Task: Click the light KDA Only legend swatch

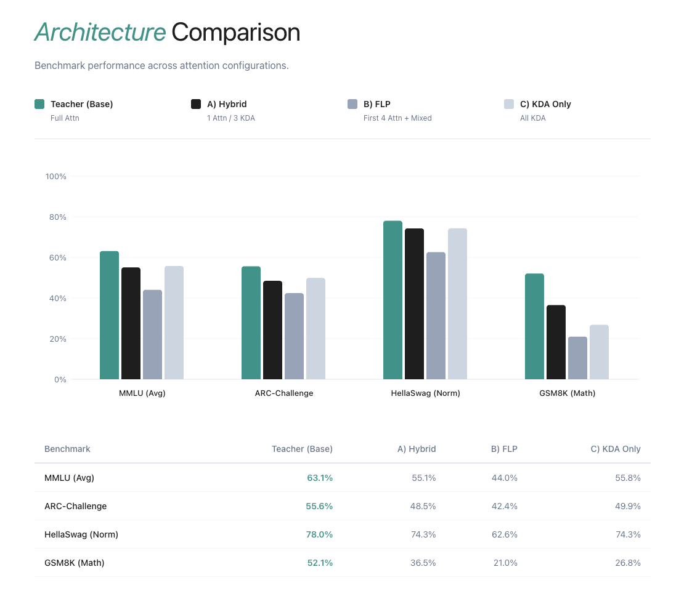Action: tap(509, 104)
